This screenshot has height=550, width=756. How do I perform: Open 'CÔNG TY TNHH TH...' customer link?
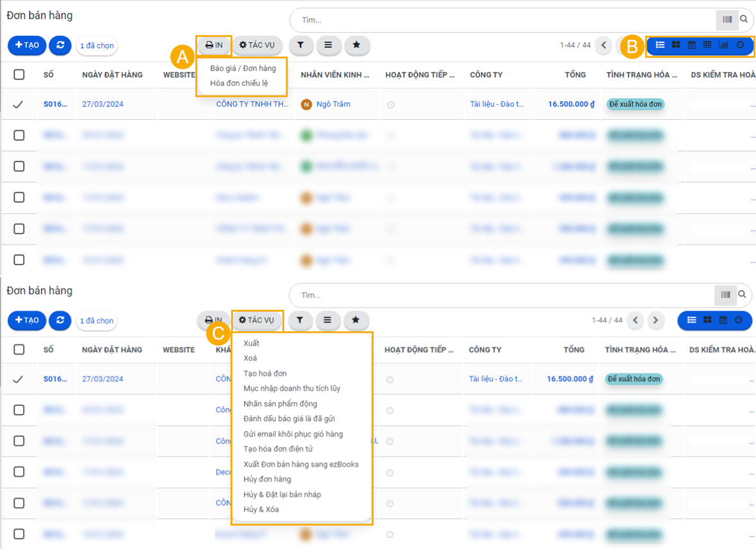(252, 104)
